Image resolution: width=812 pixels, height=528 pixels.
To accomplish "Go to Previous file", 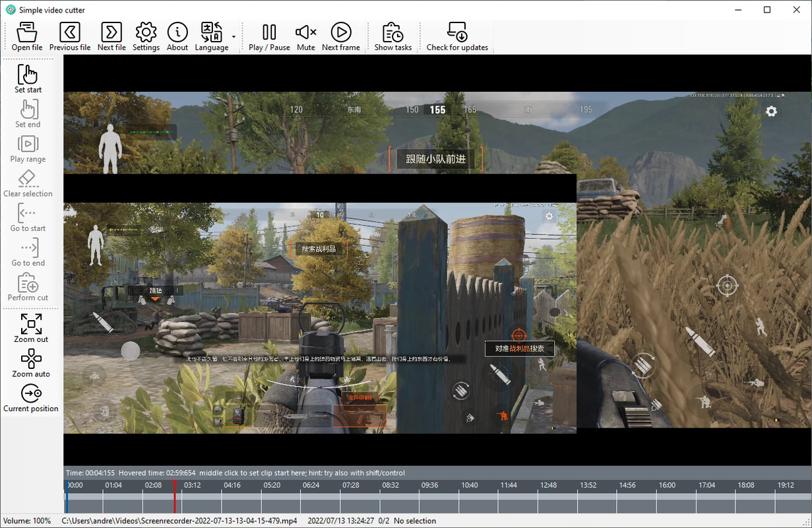I will coord(70,36).
